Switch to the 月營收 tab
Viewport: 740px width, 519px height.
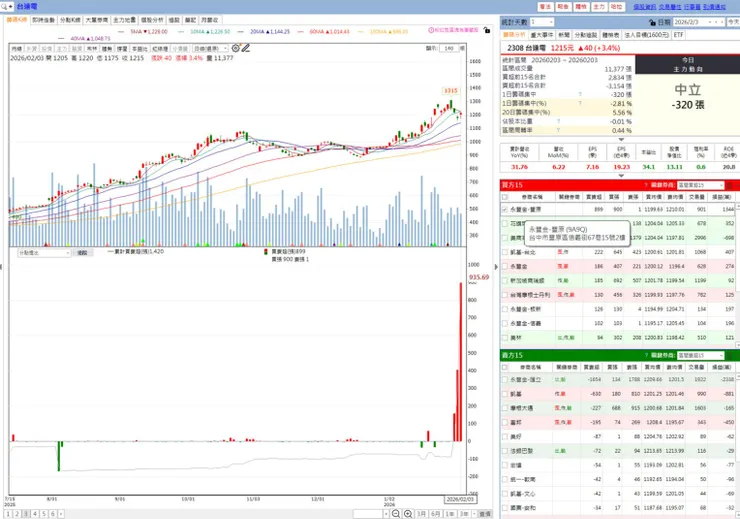(210, 20)
